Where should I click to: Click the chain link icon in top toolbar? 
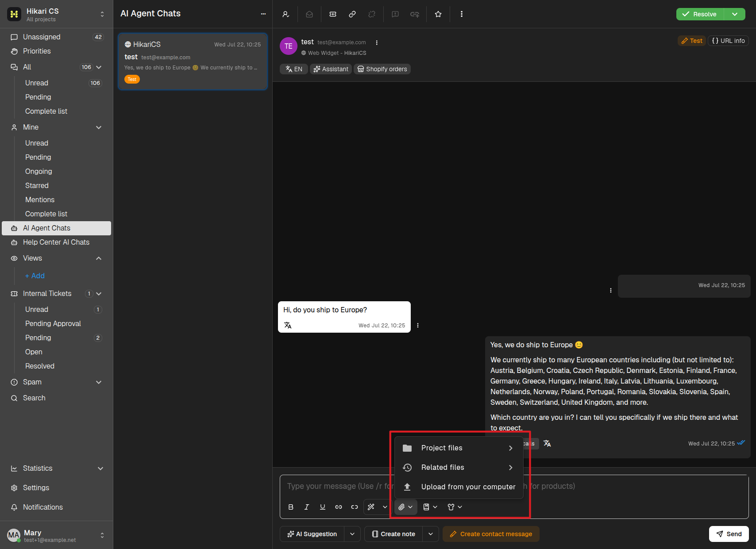pyautogui.click(x=352, y=14)
